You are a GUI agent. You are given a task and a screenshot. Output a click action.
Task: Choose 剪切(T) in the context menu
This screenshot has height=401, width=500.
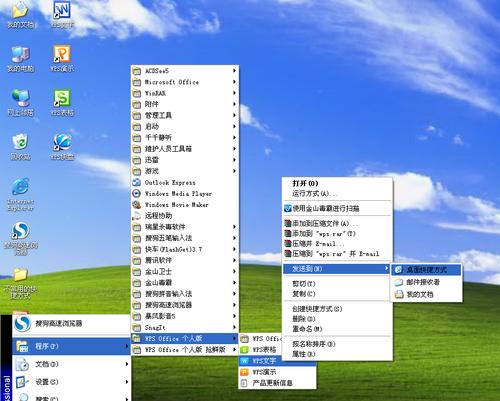(337, 284)
